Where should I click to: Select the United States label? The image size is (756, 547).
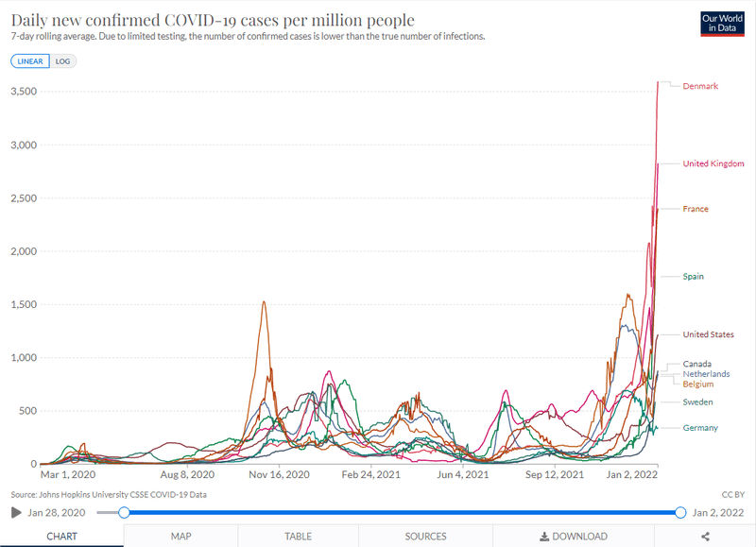click(x=708, y=333)
